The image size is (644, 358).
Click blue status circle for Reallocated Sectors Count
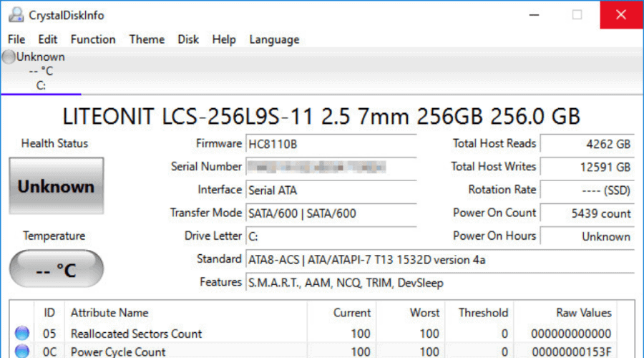click(x=21, y=333)
